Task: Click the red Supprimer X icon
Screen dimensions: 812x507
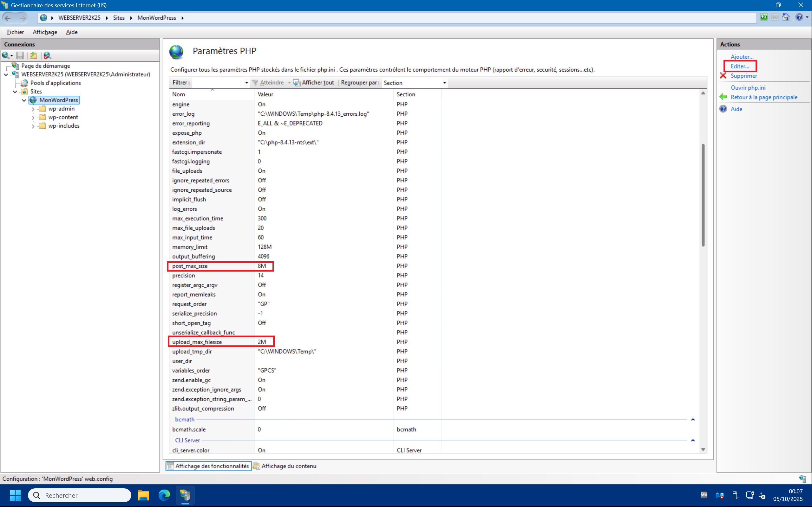Action: [x=723, y=76]
